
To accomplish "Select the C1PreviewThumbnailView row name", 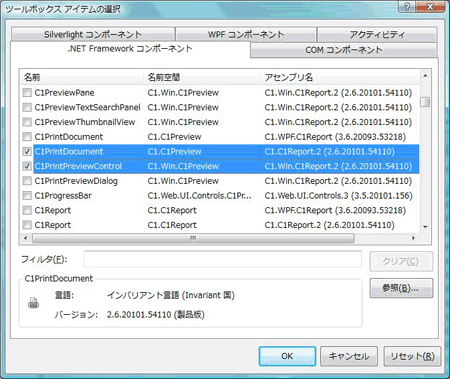I will (85, 122).
